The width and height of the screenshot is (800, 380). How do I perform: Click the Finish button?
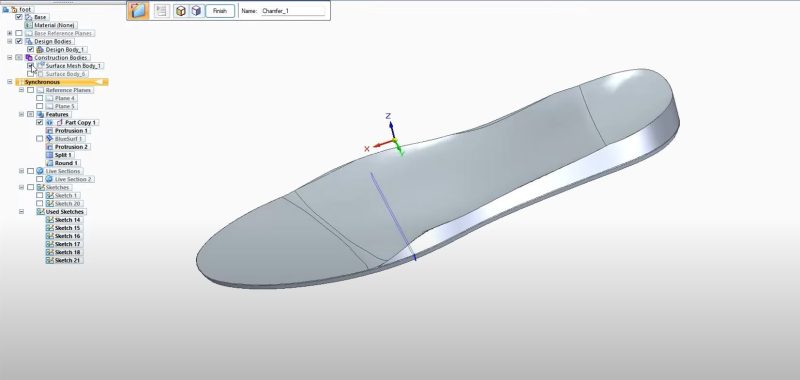[x=220, y=11]
